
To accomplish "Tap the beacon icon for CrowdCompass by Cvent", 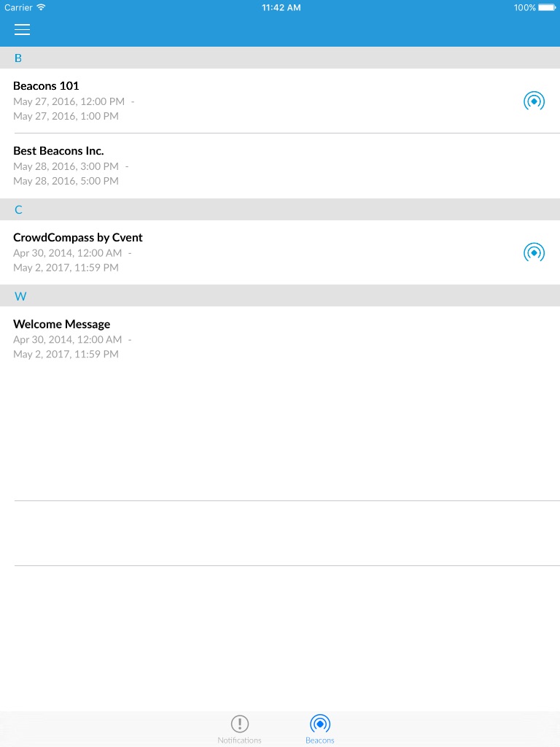I will pyautogui.click(x=534, y=253).
